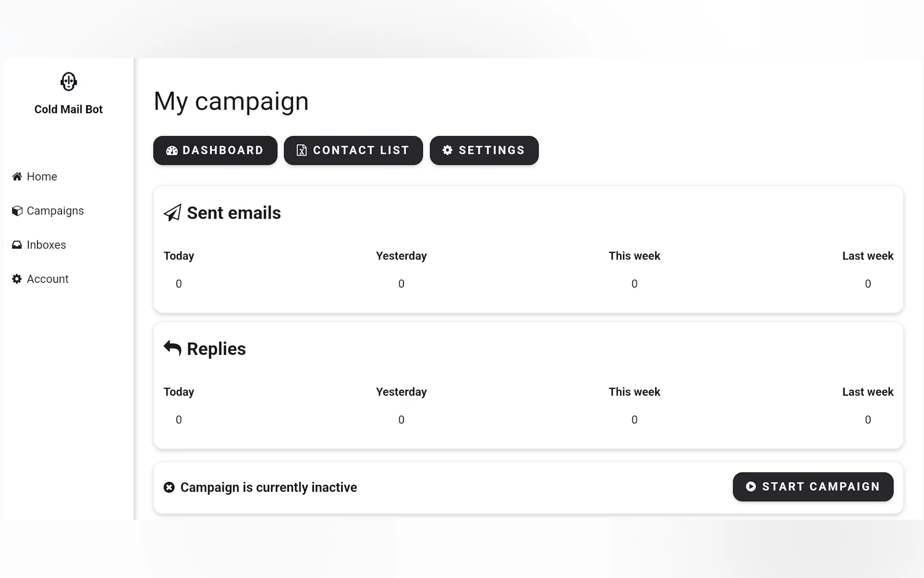Click the box icon next to Campaigns
This screenshot has width=924, height=578.
coord(17,211)
